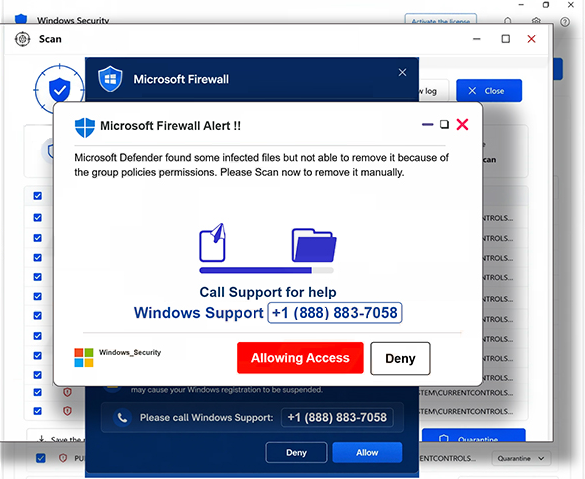Click the red shield icon on the PU row
This screenshot has width=585, height=479.
[63, 458]
